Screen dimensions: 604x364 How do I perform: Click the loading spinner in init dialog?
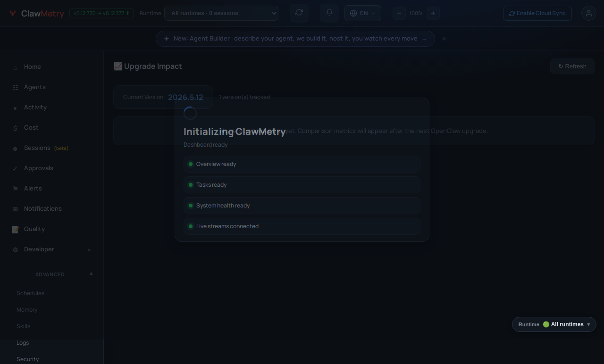coord(190,113)
